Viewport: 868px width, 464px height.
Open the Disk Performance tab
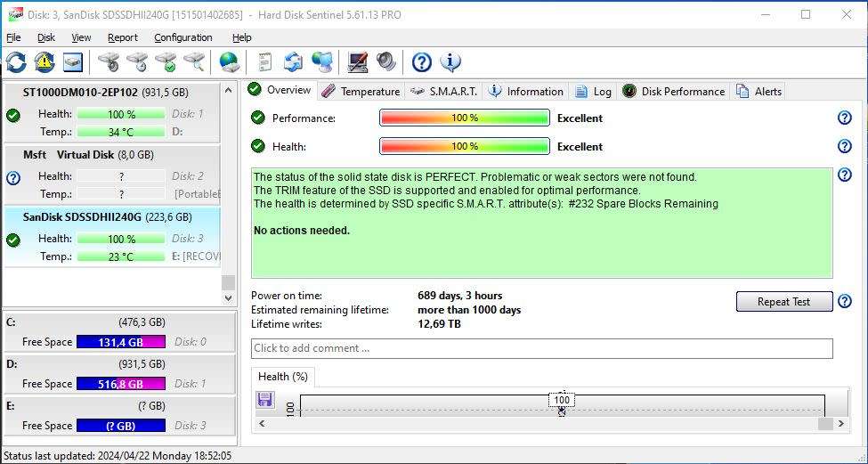tap(673, 91)
